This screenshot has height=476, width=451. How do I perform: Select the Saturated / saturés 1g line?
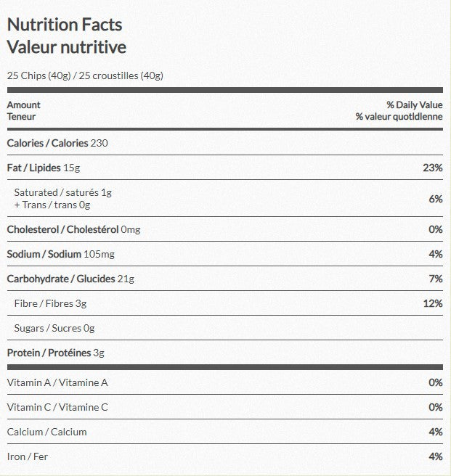pos(63,192)
